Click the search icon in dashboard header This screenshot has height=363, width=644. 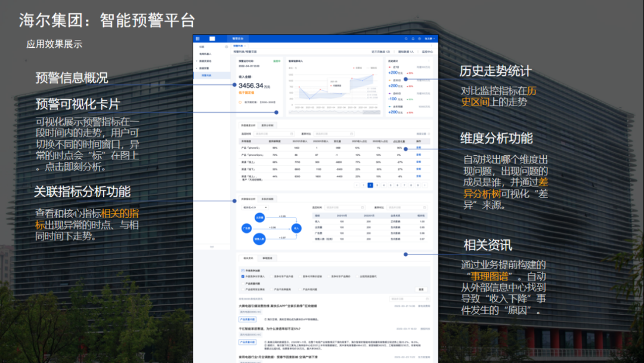point(406,39)
